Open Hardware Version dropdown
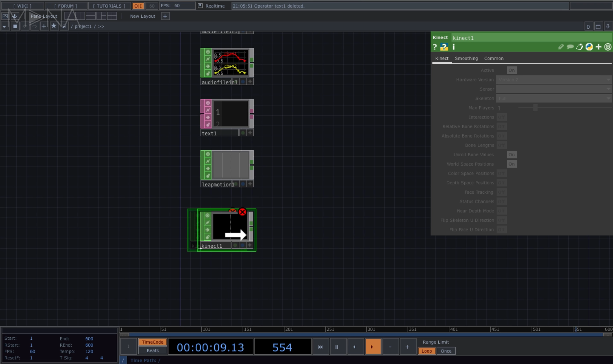613x364 pixels. (x=554, y=80)
